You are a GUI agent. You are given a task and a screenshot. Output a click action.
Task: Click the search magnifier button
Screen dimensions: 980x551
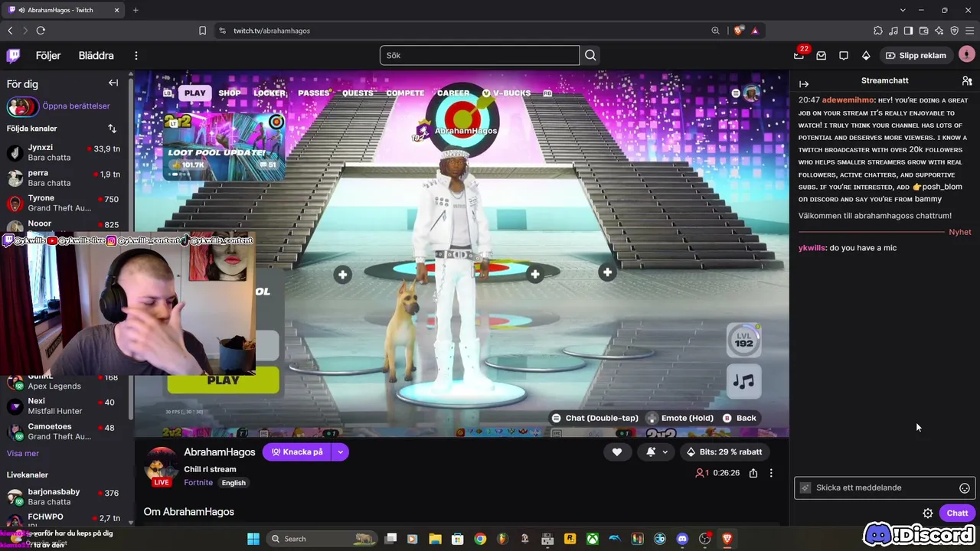[x=590, y=55]
